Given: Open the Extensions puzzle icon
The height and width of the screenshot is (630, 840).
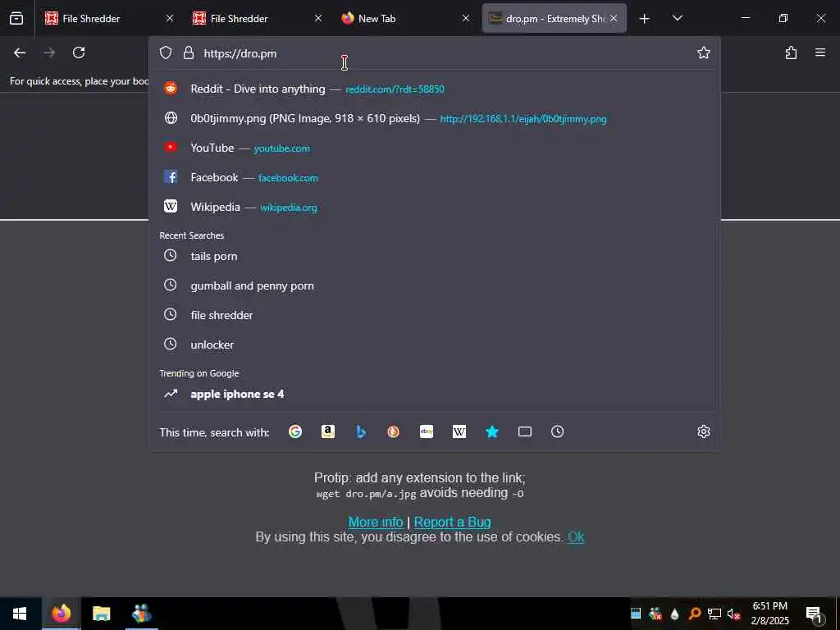Looking at the screenshot, I should click(791, 52).
